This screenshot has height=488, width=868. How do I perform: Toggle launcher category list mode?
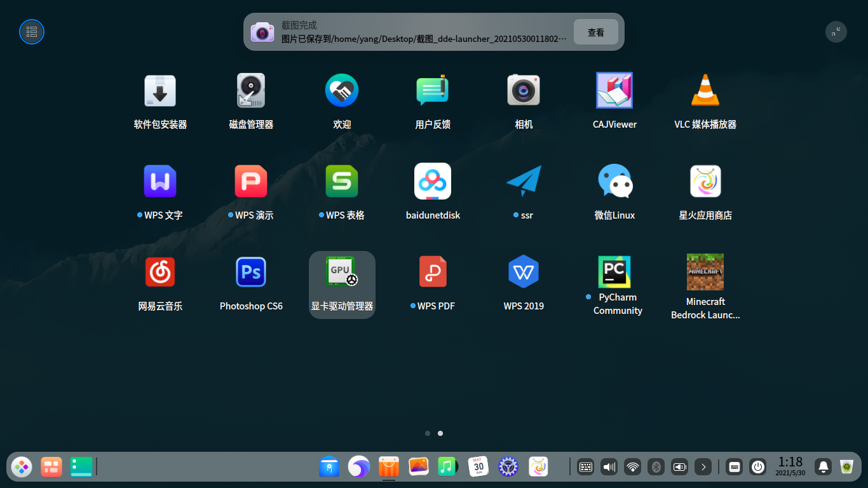pyautogui.click(x=32, y=32)
